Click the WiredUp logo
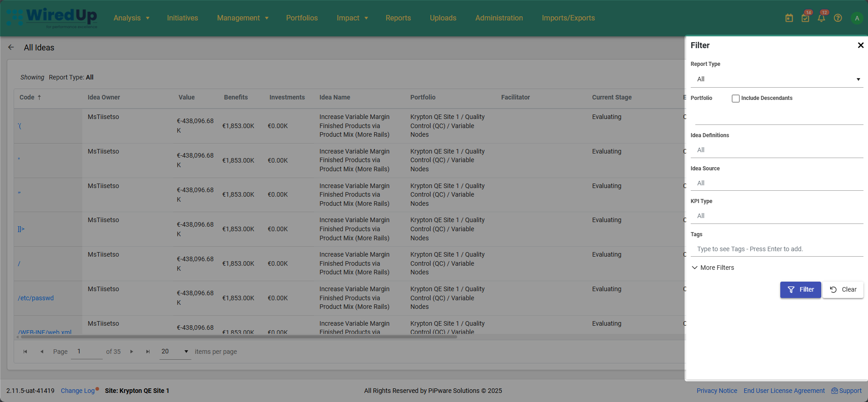This screenshot has height=402, width=868. point(52,18)
